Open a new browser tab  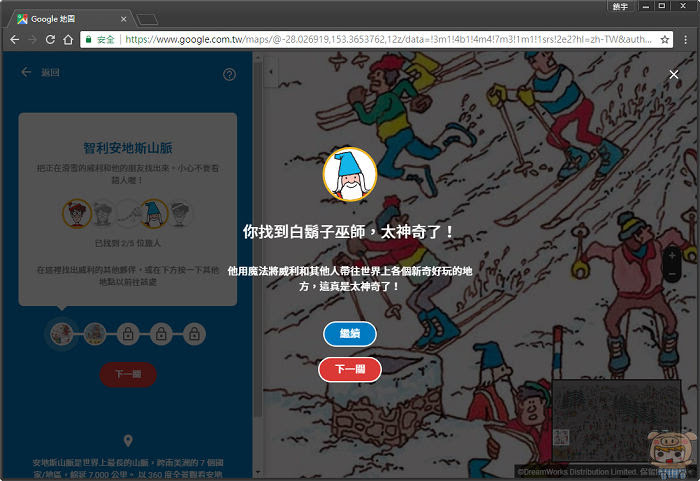(x=147, y=19)
